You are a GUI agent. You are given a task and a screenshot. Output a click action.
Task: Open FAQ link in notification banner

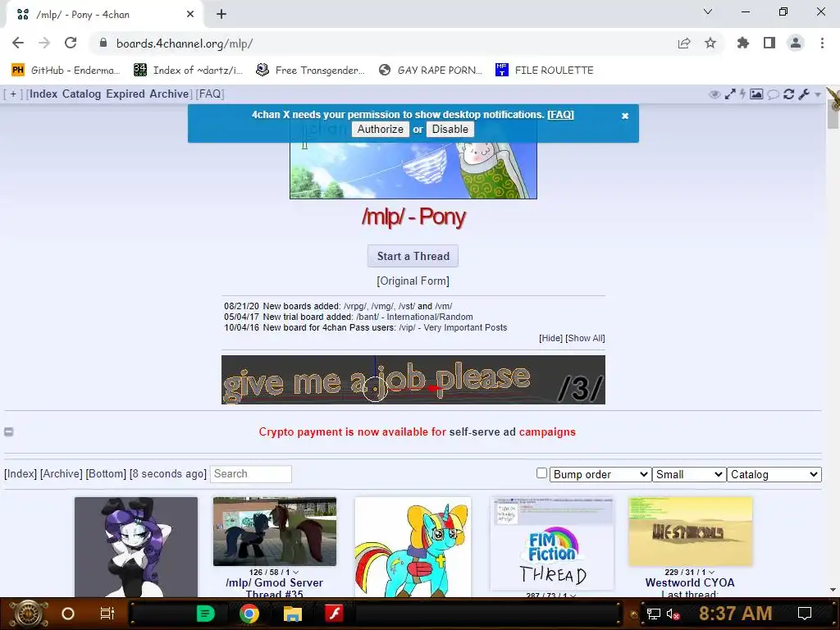pos(560,115)
